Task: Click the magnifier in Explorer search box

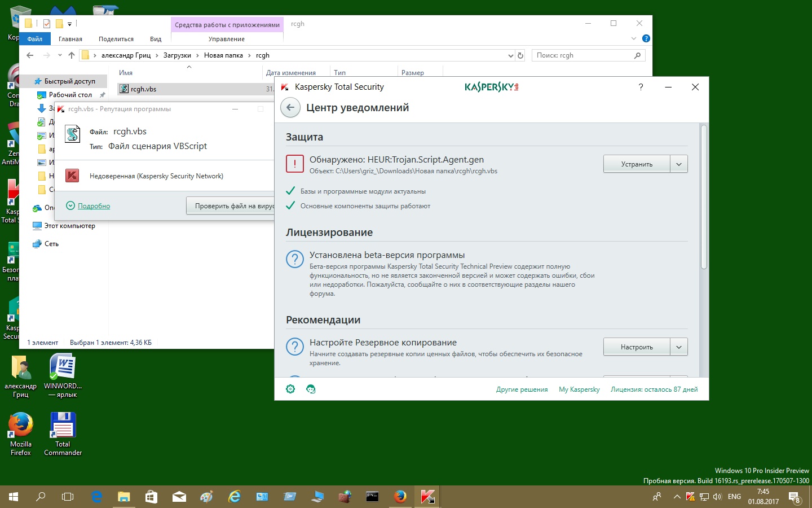Action: point(637,55)
